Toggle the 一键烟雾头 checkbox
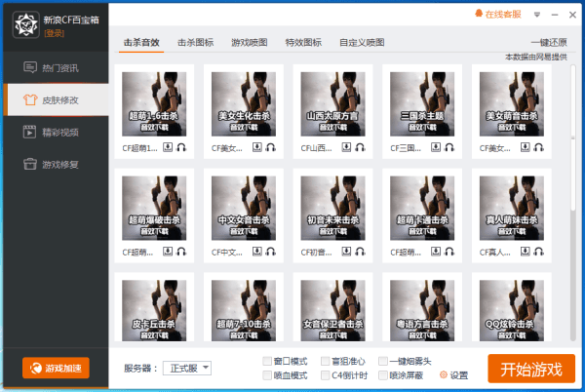 pos(383,361)
